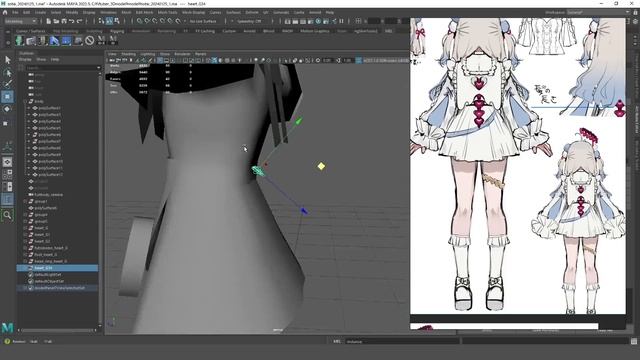Expand the polySurface12 node
Image resolution: width=640 pixels, height=360 pixels.
point(29,174)
